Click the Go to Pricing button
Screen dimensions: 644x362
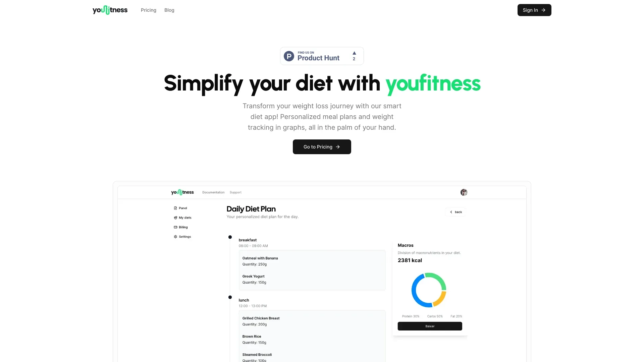322,147
